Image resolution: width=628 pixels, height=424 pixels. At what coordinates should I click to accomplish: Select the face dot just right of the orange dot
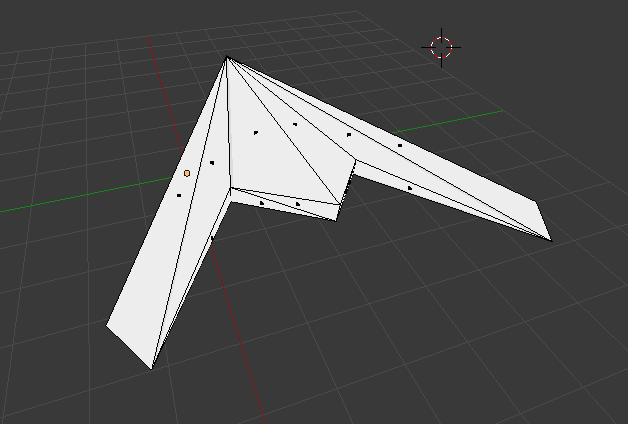(212, 163)
